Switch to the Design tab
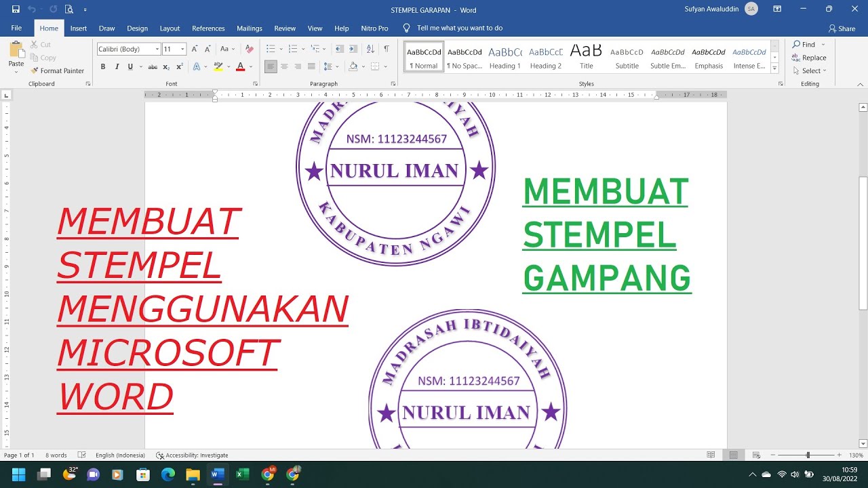 point(137,28)
